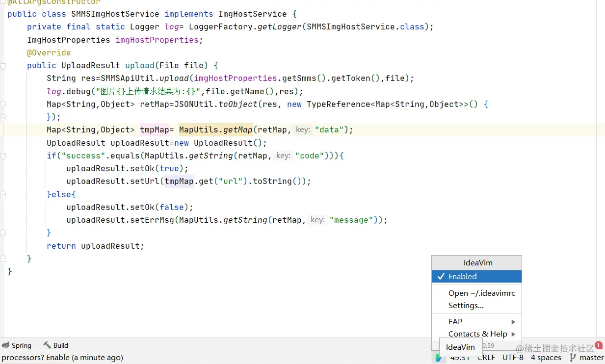The height and width of the screenshot is (364, 605).
Task: Click the log.debug statement
Action: [175, 91]
